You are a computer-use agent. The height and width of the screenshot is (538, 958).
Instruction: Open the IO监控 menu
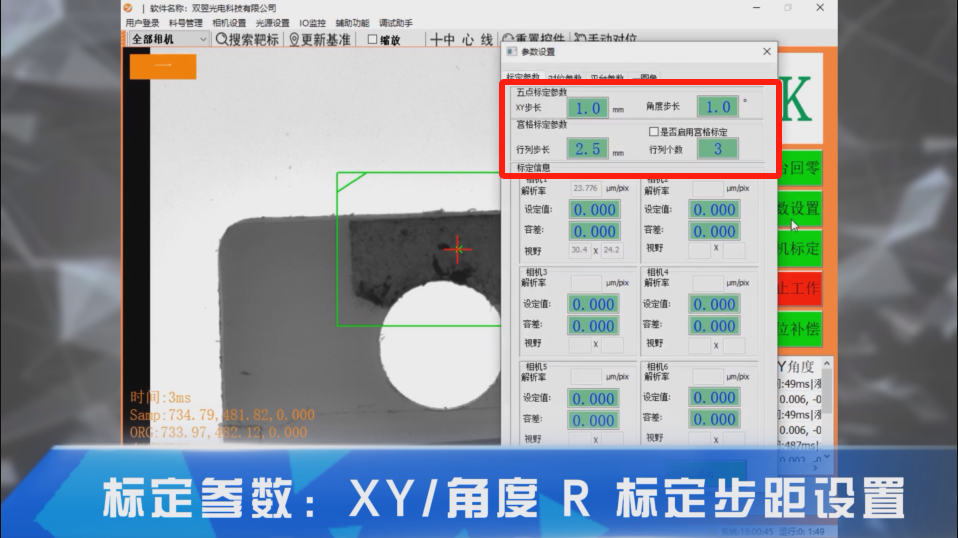pyautogui.click(x=312, y=23)
